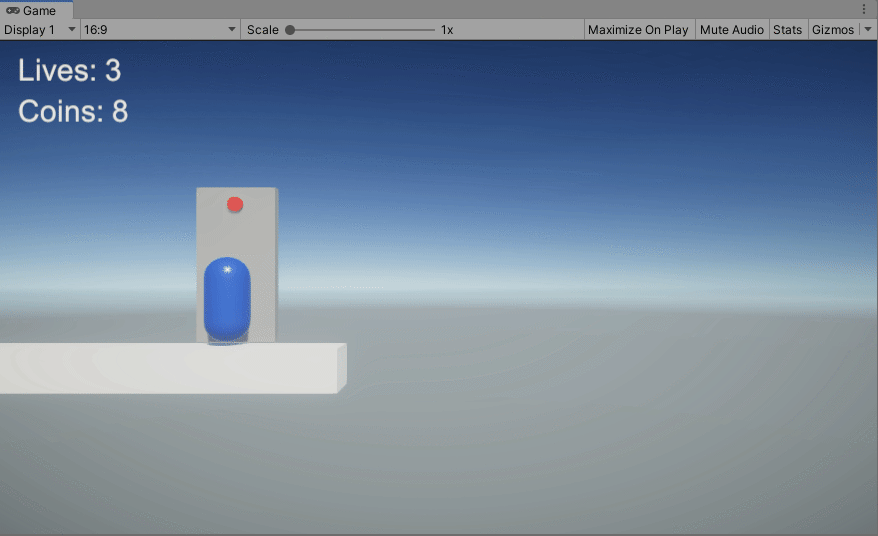Click the 1x scale value

pos(447,30)
